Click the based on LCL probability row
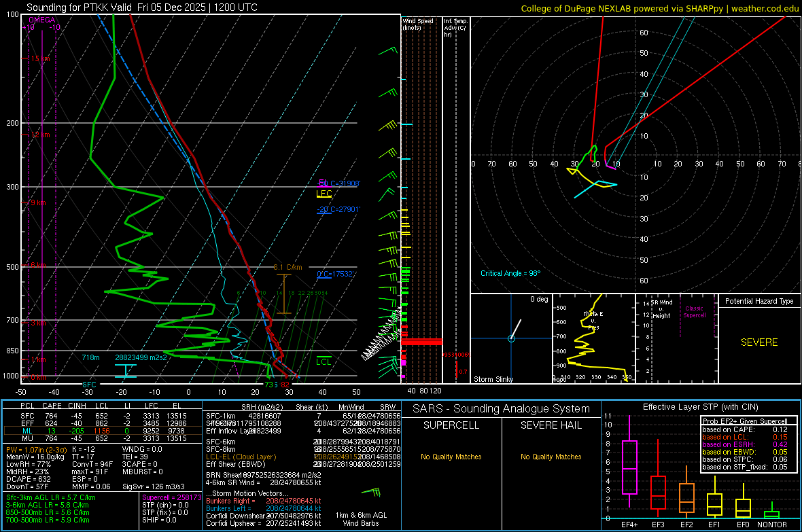The image size is (802, 532). click(x=745, y=437)
